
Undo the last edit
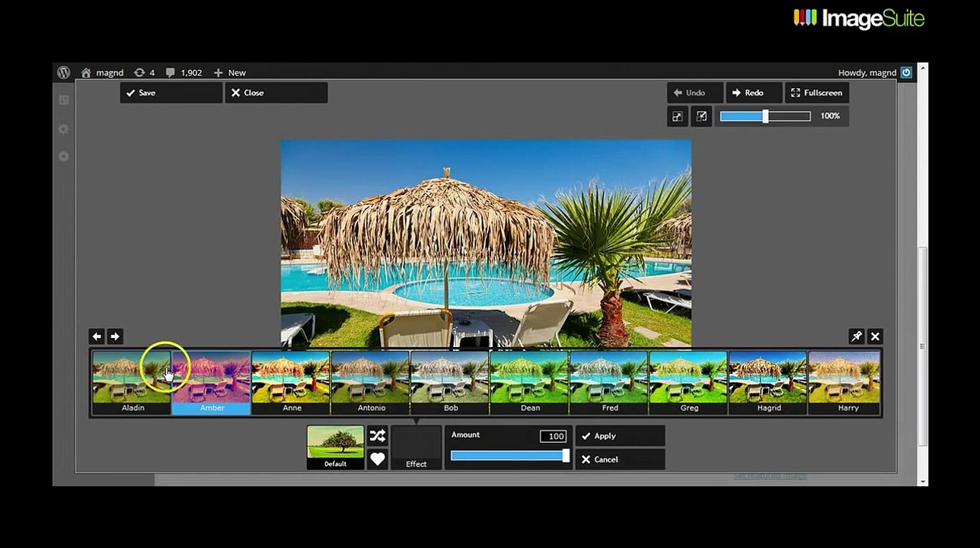(695, 93)
